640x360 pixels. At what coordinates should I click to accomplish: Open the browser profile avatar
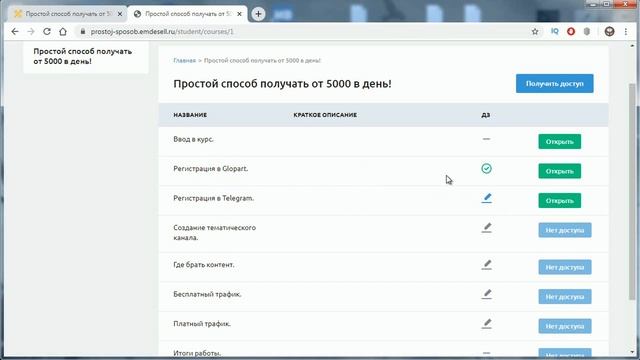coord(609,31)
